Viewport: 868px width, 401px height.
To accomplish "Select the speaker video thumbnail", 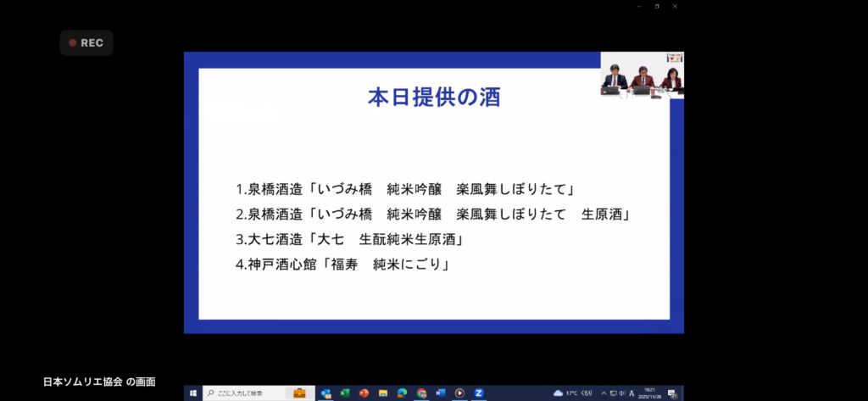I will (x=642, y=76).
